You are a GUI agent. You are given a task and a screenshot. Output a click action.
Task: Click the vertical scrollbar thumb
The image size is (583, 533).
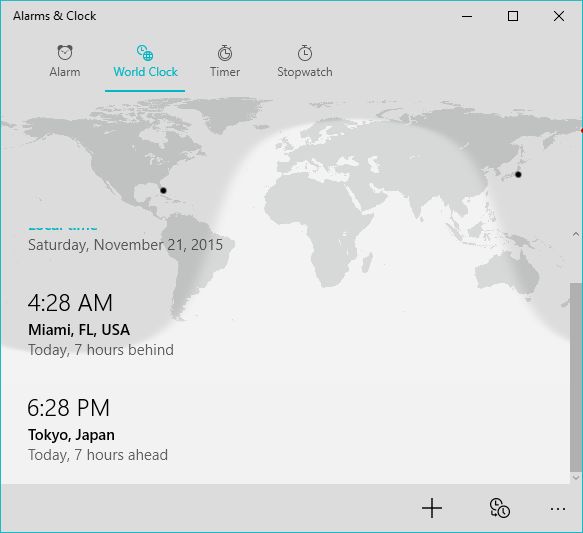[576, 377]
